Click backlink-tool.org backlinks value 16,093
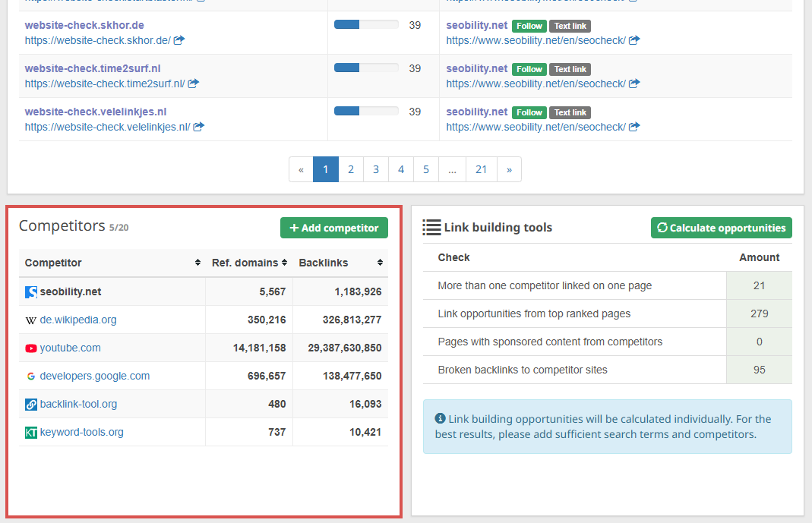This screenshot has width=812, height=523. [x=365, y=405]
